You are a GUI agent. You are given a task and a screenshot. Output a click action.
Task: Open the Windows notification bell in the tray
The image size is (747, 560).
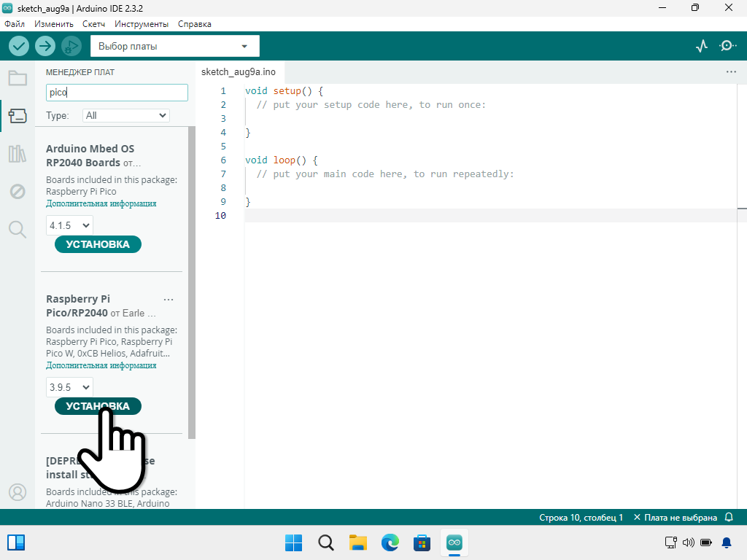[x=727, y=542]
